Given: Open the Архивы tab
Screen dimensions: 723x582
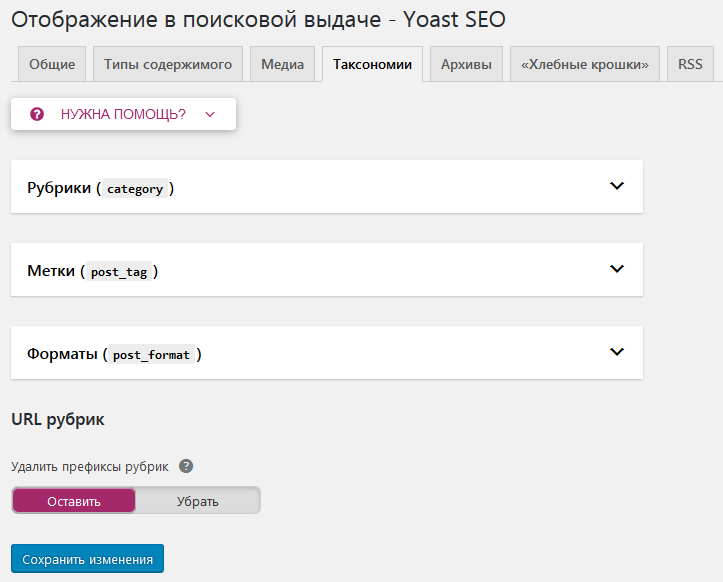Looking at the screenshot, I should click(x=466, y=64).
